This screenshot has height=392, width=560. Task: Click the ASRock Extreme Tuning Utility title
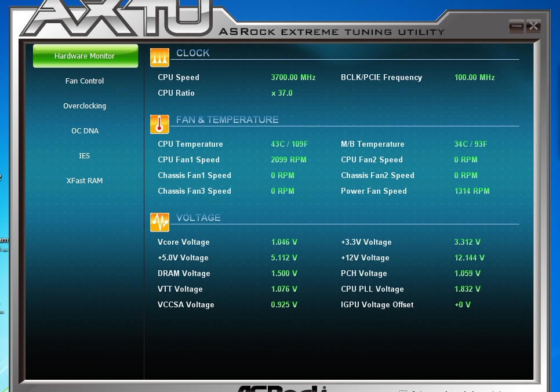(x=332, y=32)
